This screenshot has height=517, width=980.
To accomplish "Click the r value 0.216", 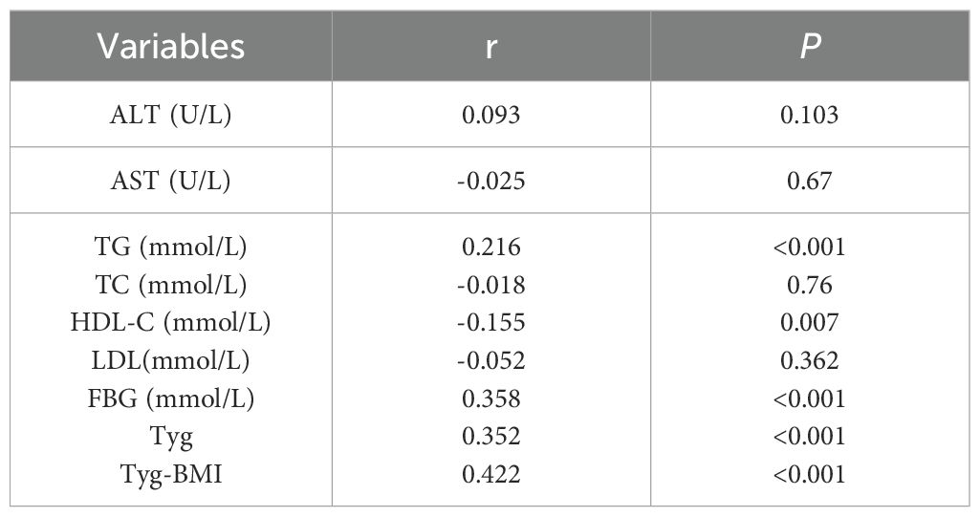I will click(x=491, y=248).
